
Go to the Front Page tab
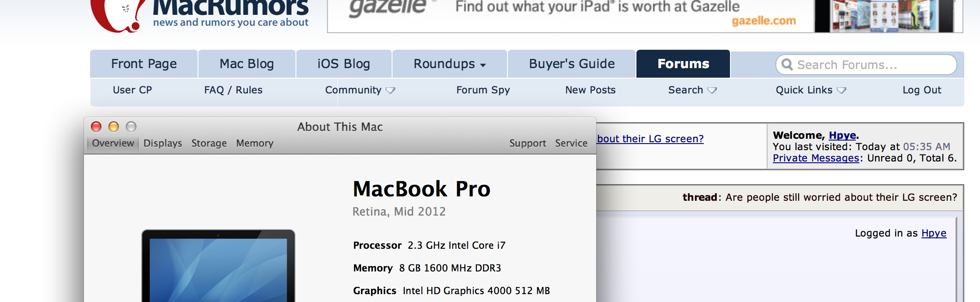(x=144, y=64)
